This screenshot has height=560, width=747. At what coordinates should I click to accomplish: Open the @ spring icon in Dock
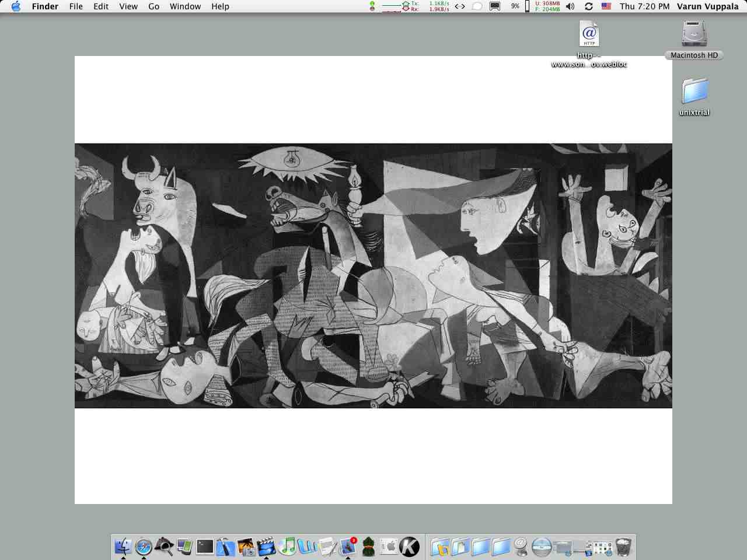coord(521,547)
